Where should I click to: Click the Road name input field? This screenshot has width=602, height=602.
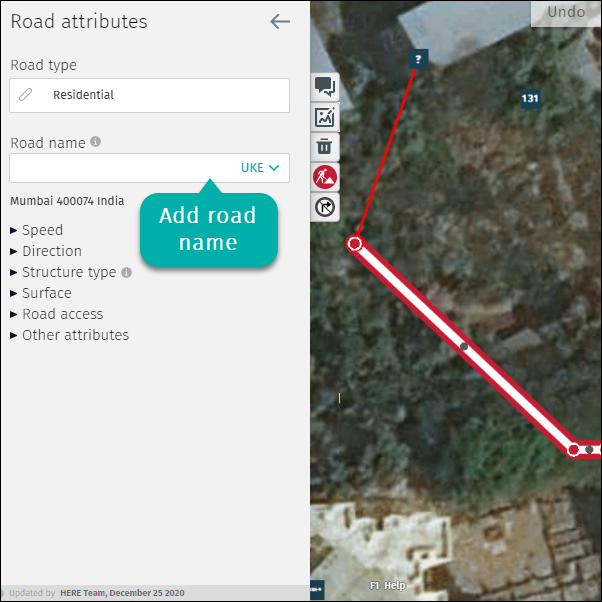[123, 168]
